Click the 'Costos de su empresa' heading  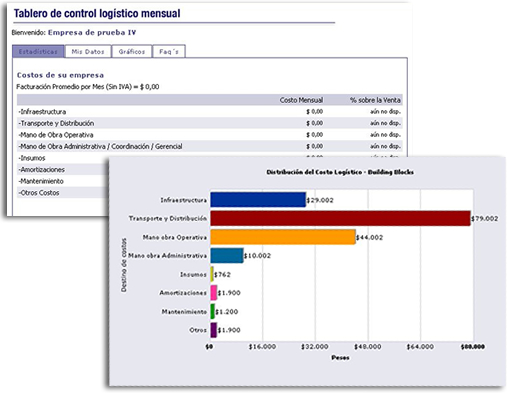click(x=60, y=75)
